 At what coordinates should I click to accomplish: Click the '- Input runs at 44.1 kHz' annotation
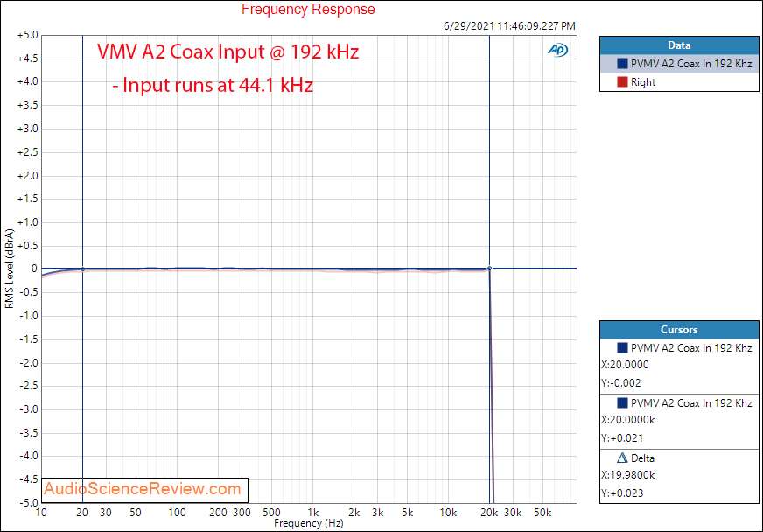pos(212,85)
